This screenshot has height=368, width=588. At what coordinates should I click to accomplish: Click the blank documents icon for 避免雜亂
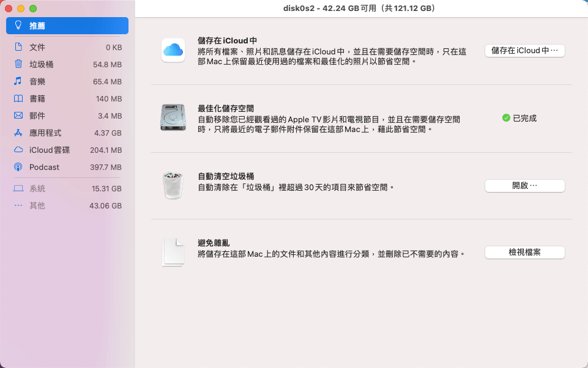pos(173,252)
